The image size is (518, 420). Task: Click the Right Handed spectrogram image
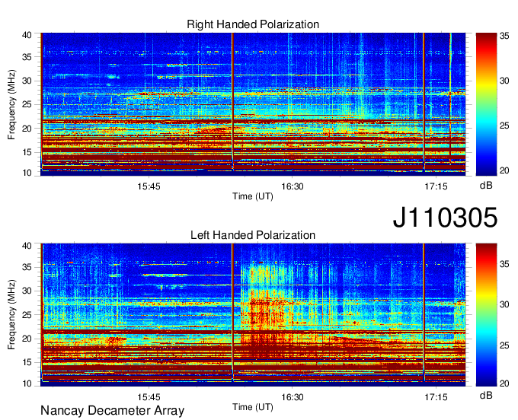tap(253, 104)
